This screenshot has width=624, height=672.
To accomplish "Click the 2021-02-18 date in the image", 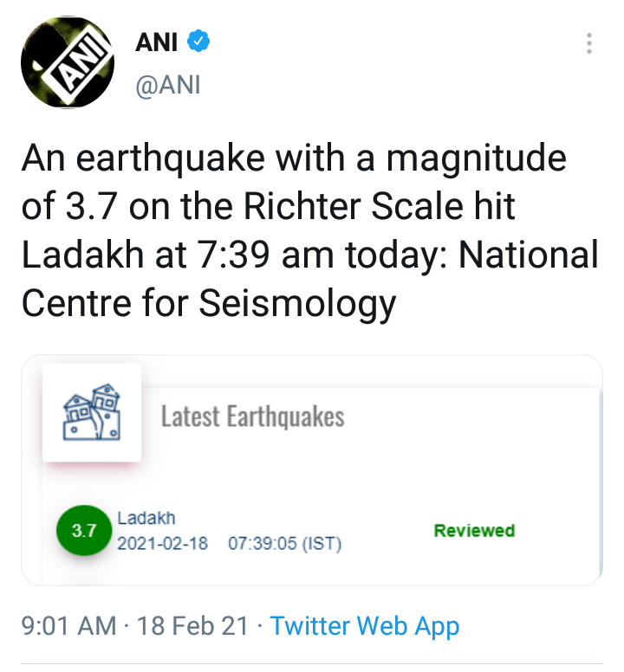I will point(162,544).
